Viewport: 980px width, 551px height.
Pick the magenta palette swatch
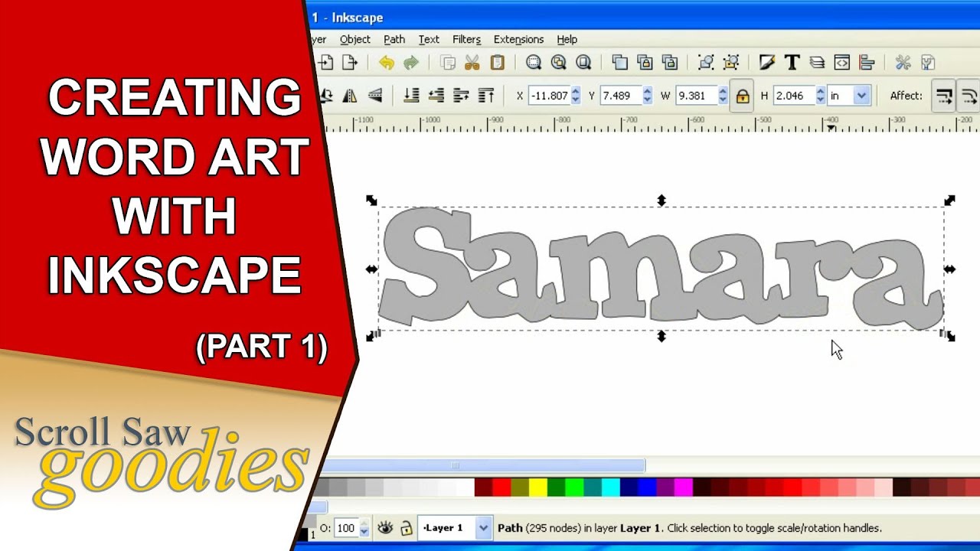pos(684,487)
